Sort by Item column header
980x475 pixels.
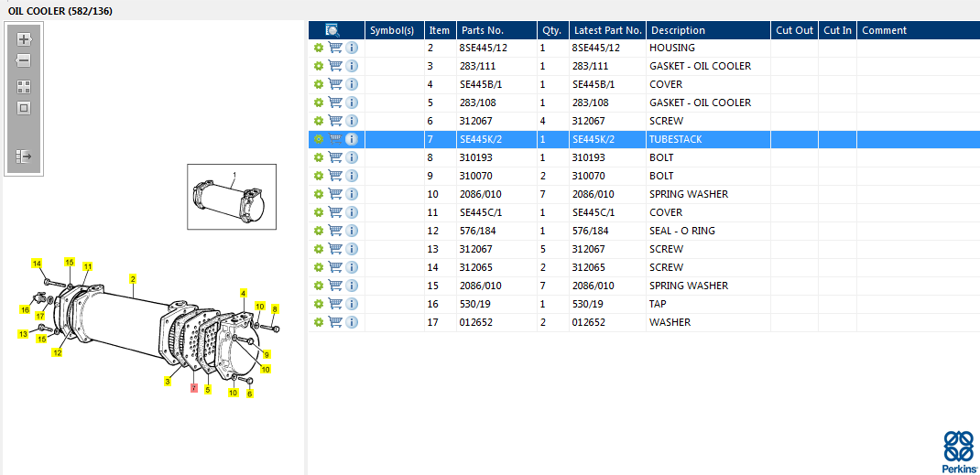pyautogui.click(x=441, y=30)
